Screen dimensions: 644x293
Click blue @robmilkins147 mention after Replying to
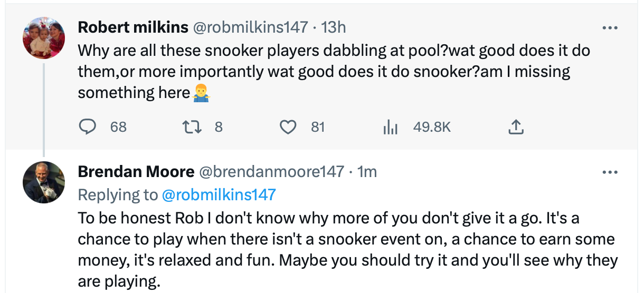coord(219,194)
